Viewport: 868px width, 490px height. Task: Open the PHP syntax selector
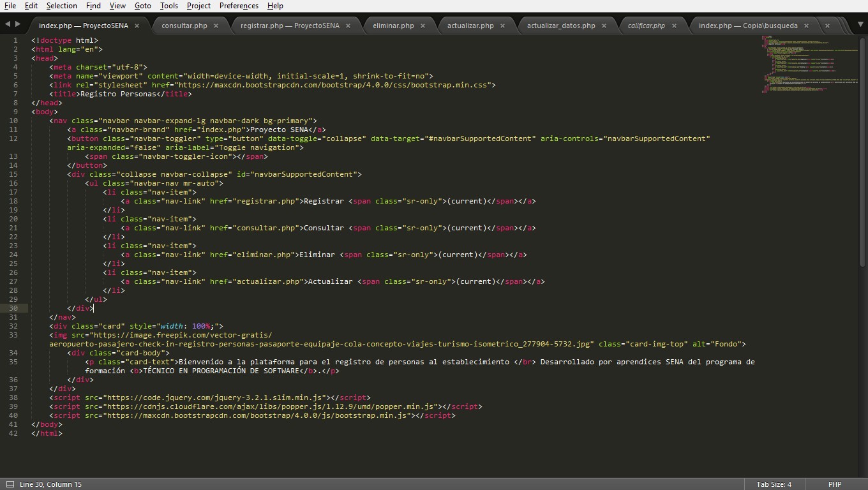tap(834, 484)
